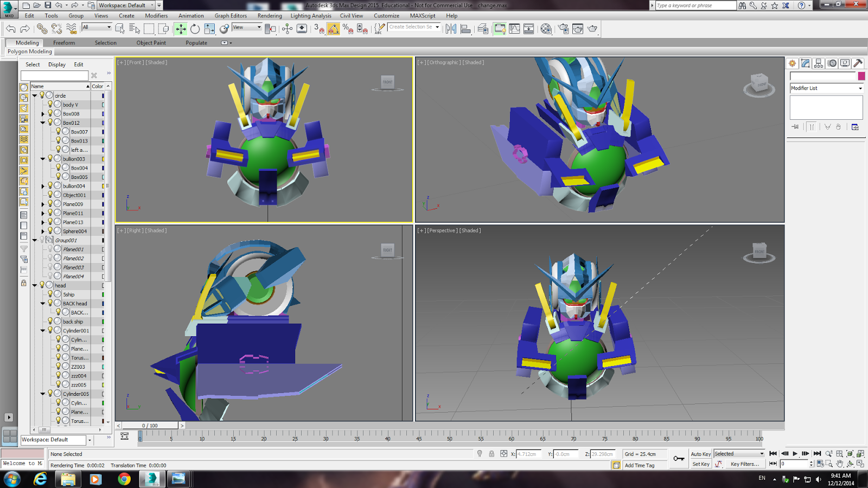This screenshot has height=488, width=868.
Task: Open the Material Editor
Action: 546,29
